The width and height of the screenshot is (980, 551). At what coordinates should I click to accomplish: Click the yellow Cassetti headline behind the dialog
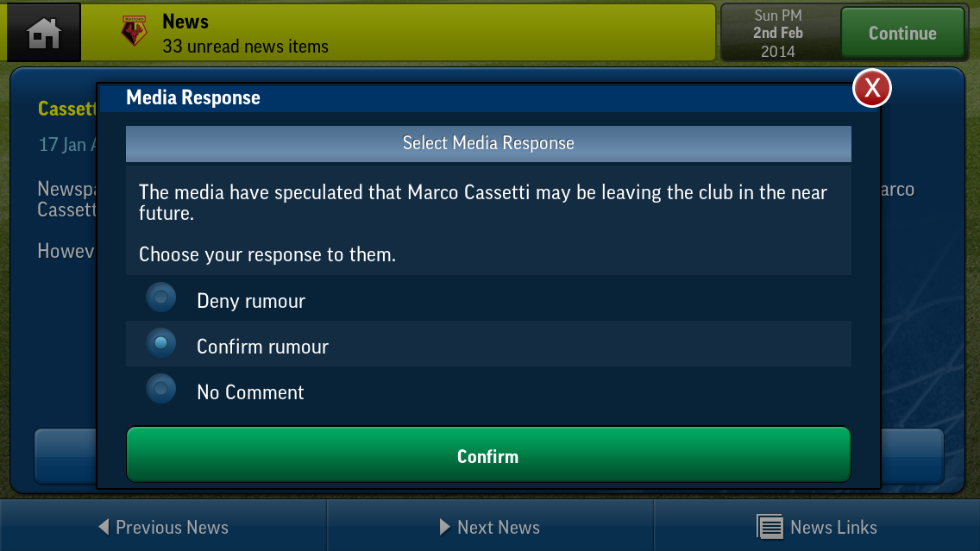(x=66, y=109)
